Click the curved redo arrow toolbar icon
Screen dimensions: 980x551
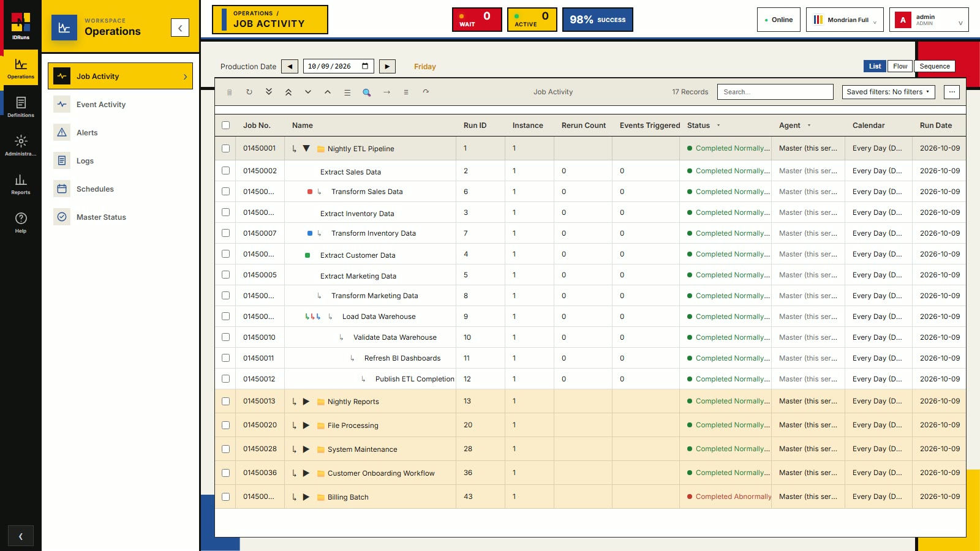(426, 92)
